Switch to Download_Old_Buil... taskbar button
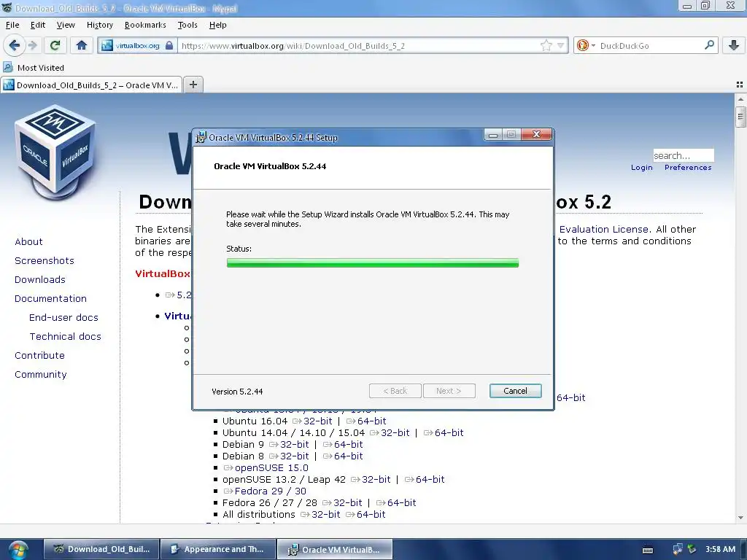Screen dimensions: 747x560 click(101, 550)
